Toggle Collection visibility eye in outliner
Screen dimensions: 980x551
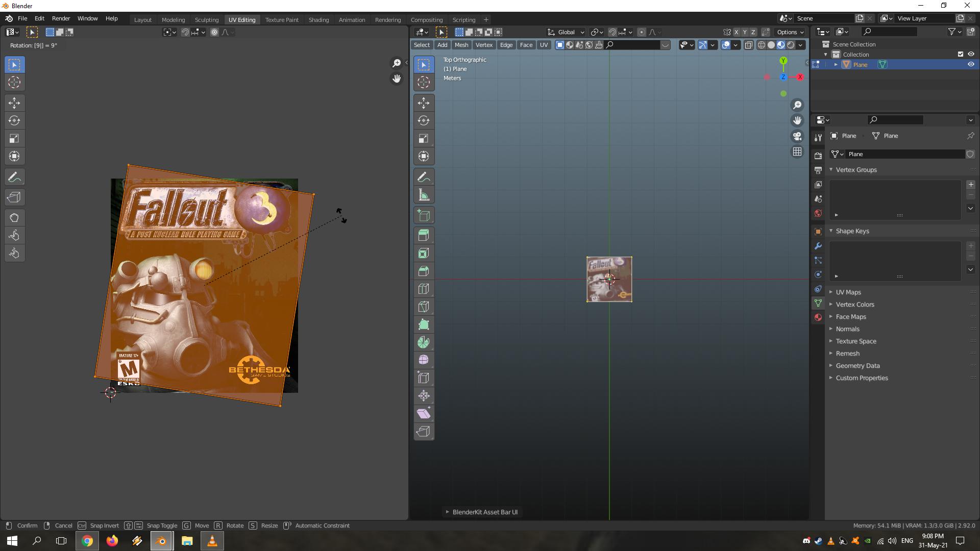pos(971,54)
